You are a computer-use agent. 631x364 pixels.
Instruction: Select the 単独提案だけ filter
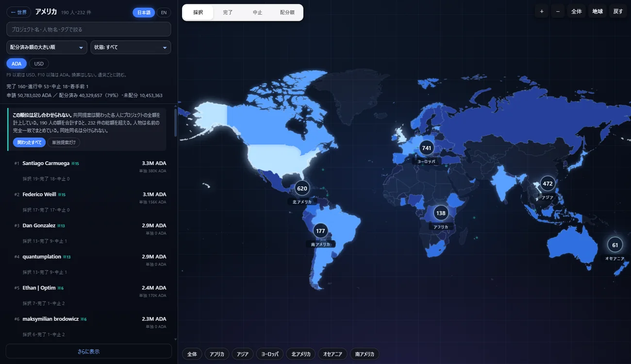coord(64,142)
